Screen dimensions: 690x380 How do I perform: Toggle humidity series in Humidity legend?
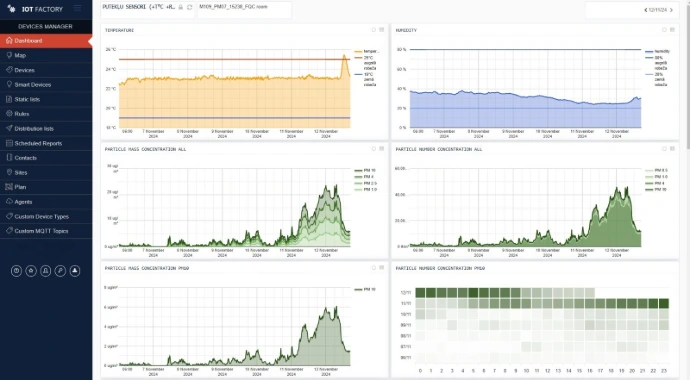click(x=657, y=51)
